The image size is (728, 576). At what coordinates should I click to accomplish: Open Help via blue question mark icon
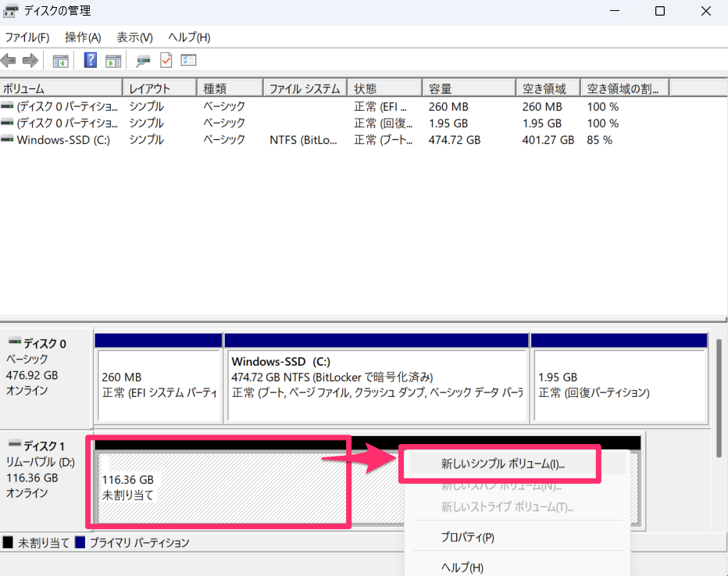click(91, 60)
